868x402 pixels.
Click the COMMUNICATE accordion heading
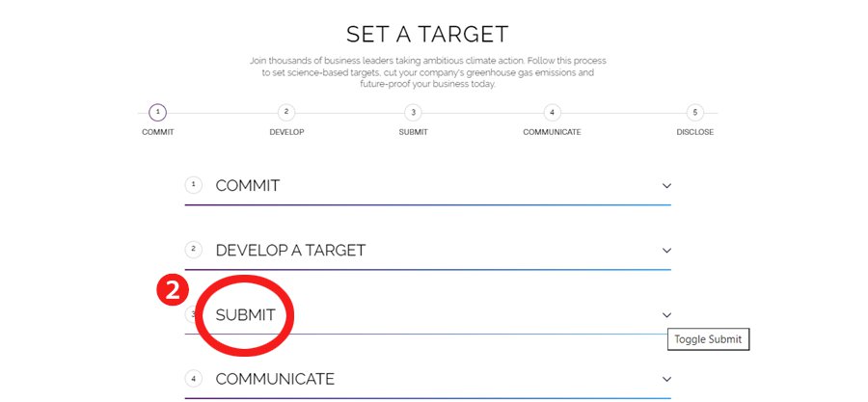point(275,380)
